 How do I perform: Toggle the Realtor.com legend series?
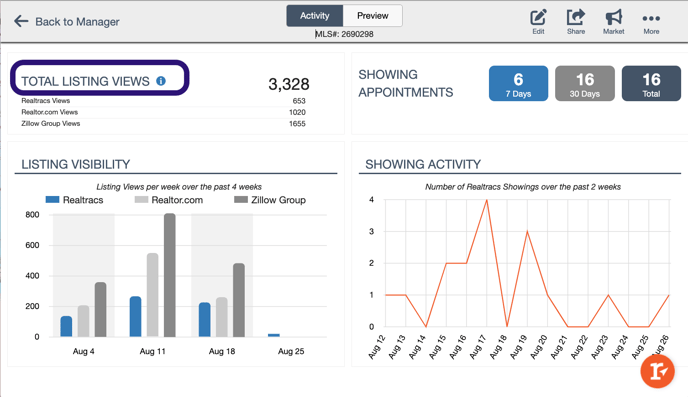coord(169,200)
